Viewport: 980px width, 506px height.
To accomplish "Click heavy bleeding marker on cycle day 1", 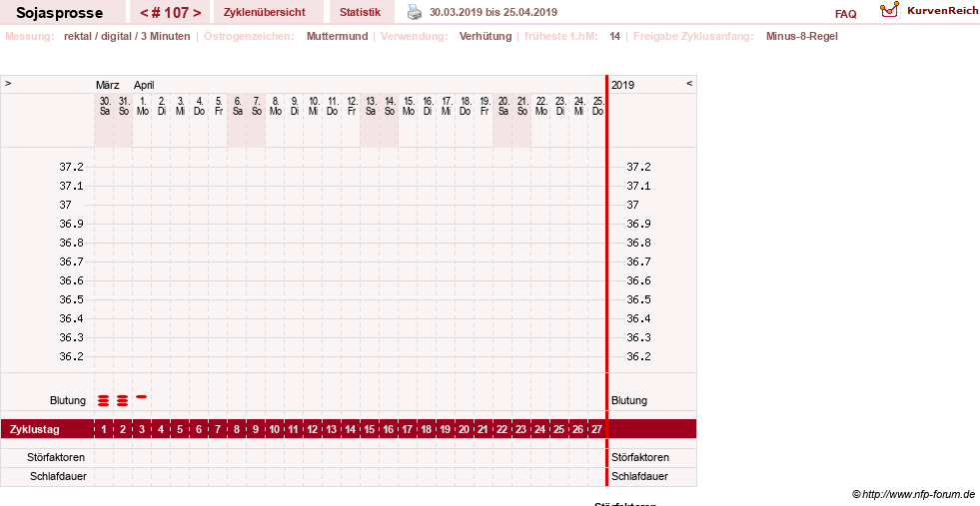I will point(104,400).
